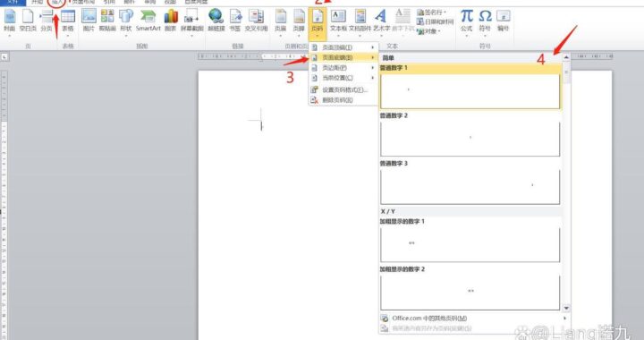This screenshot has height=340, width=644.
Task: Insert WordArt using the A icon
Action: point(381,21)
